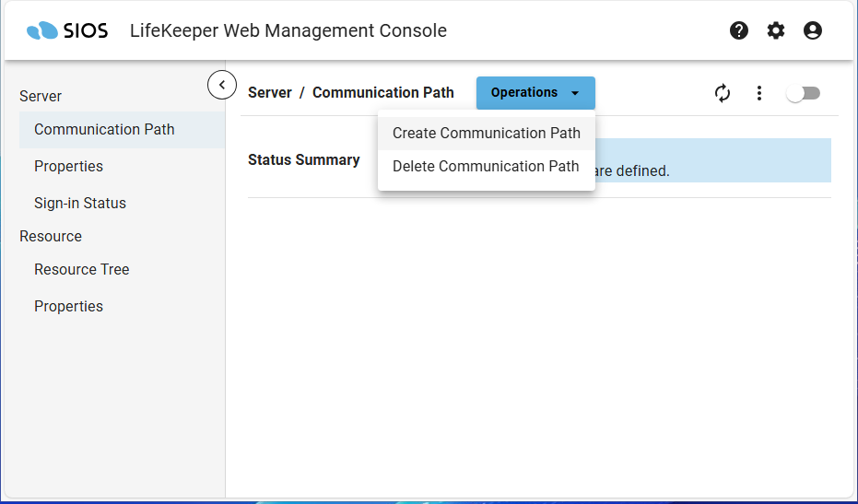This screenshot has width=858, height=504.
Task: Click the Operations dropdown arrow
Action: point(575,93)
